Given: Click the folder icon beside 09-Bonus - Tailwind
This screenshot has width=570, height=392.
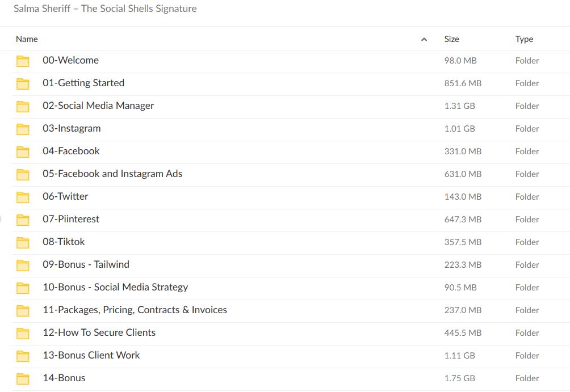Looking at the screenshot, I should click(x=23, y=265).
